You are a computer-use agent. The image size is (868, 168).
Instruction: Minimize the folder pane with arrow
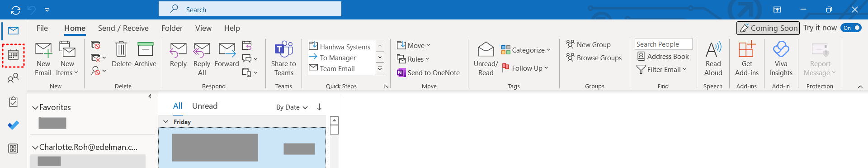point(150,96)
